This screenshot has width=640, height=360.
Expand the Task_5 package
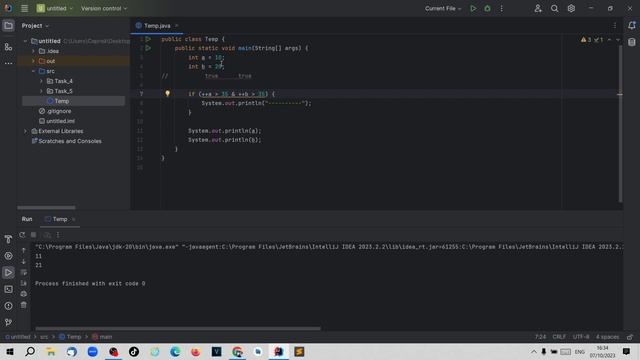pyautogui.click(x=41, y=91)
